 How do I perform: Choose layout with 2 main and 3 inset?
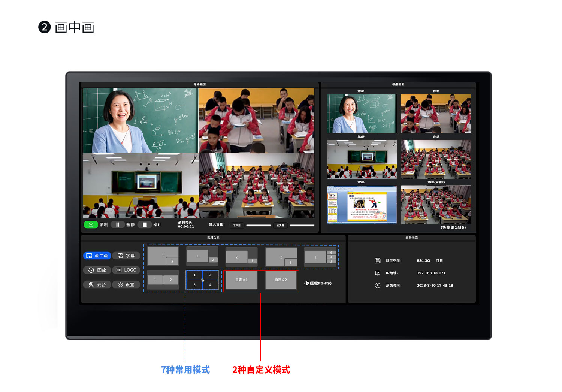point(281,257)
